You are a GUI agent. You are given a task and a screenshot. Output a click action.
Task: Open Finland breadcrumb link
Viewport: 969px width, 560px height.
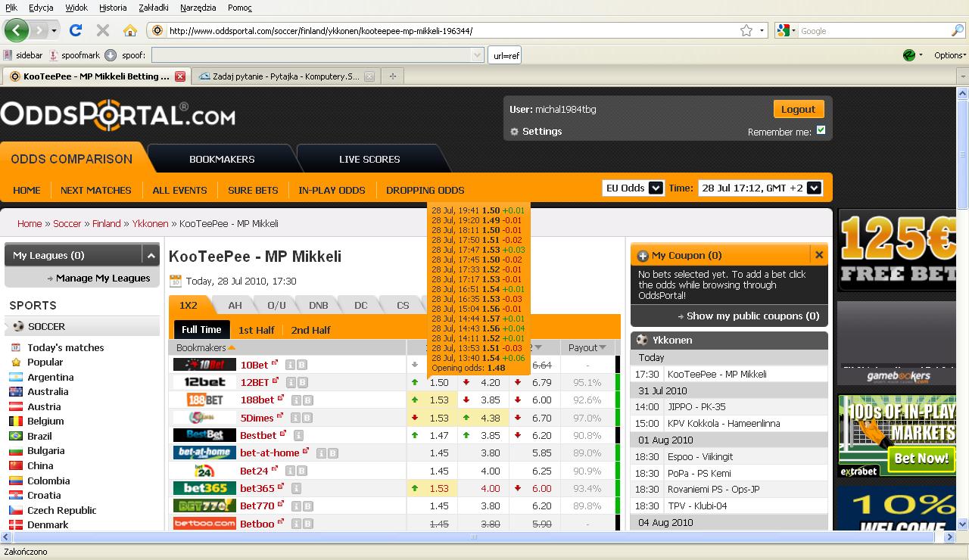pos(107,223)
